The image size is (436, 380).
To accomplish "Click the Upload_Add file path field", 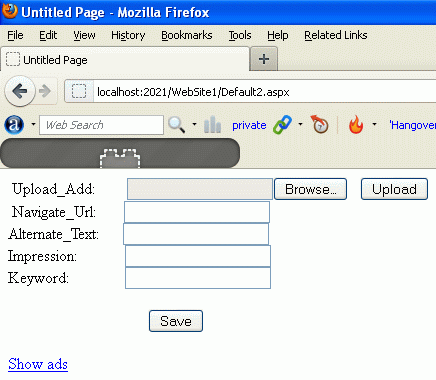I will tap(200, 189).
